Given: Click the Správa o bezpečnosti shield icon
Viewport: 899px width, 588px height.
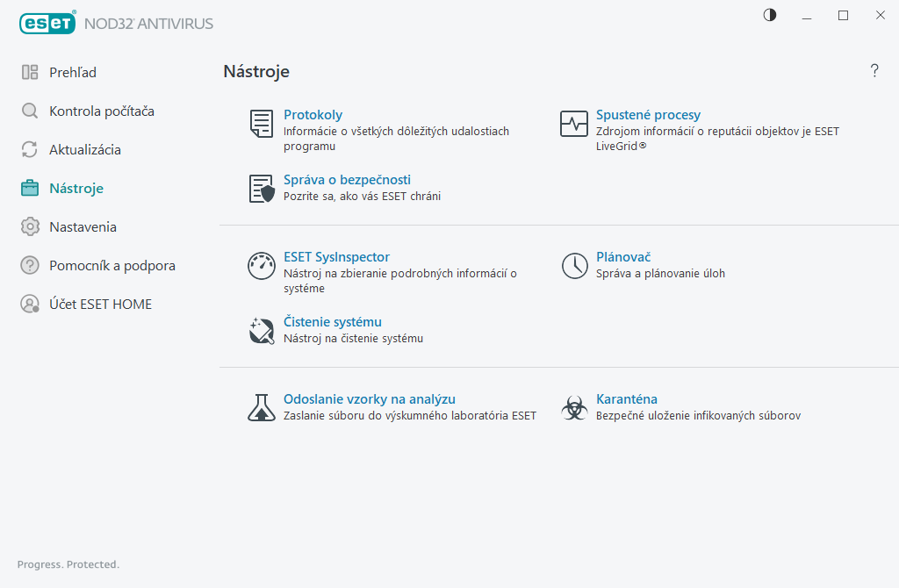Looking at the screenshot, I should [262, 189].
